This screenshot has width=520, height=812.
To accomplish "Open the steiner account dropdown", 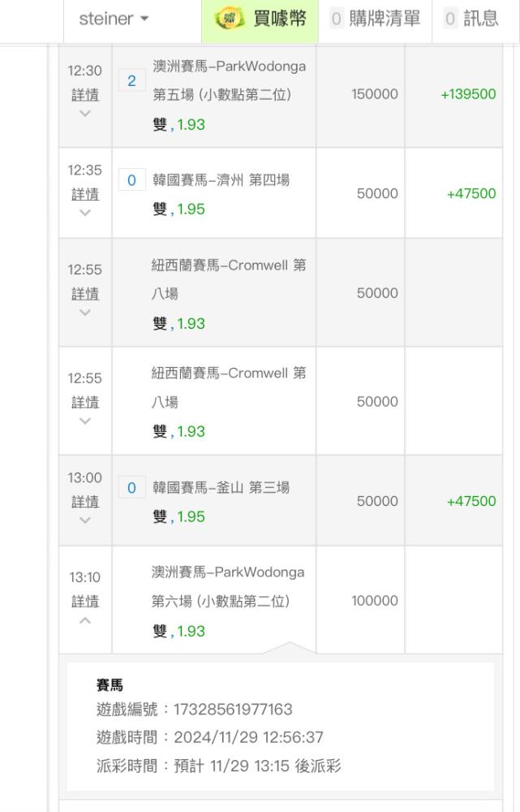I will tap(114, 19).
